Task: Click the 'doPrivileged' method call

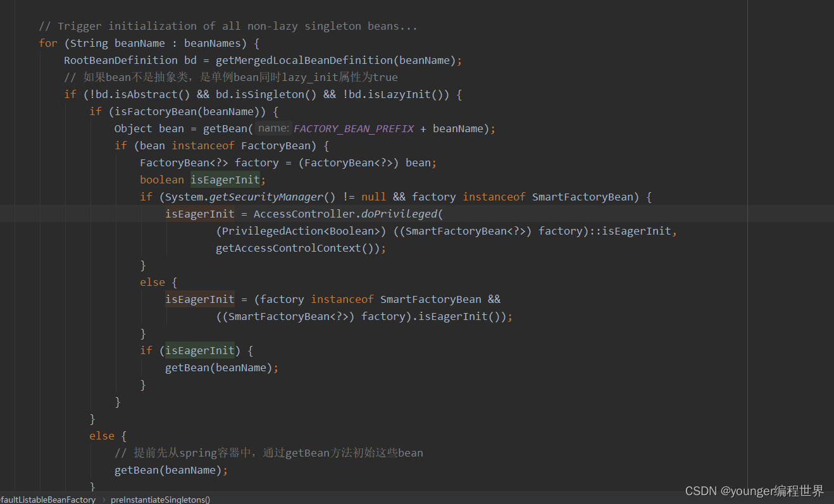Action: [x=399, y=214]
